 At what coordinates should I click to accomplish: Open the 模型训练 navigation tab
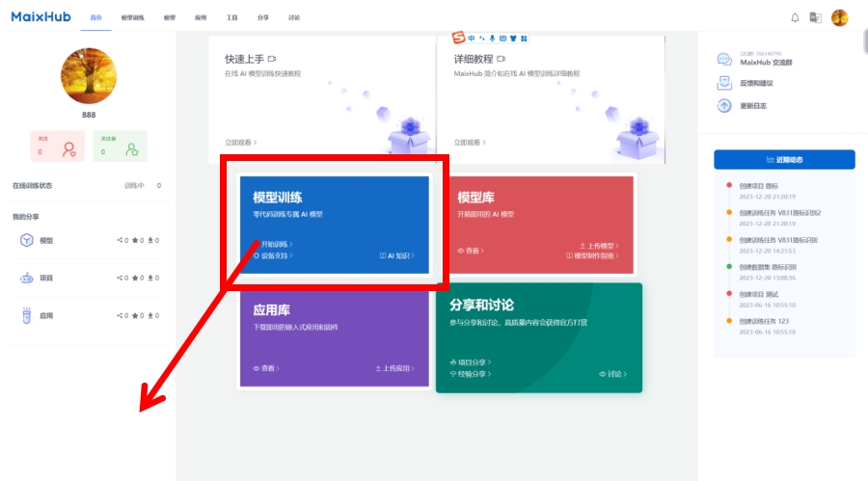pos(132,17)
